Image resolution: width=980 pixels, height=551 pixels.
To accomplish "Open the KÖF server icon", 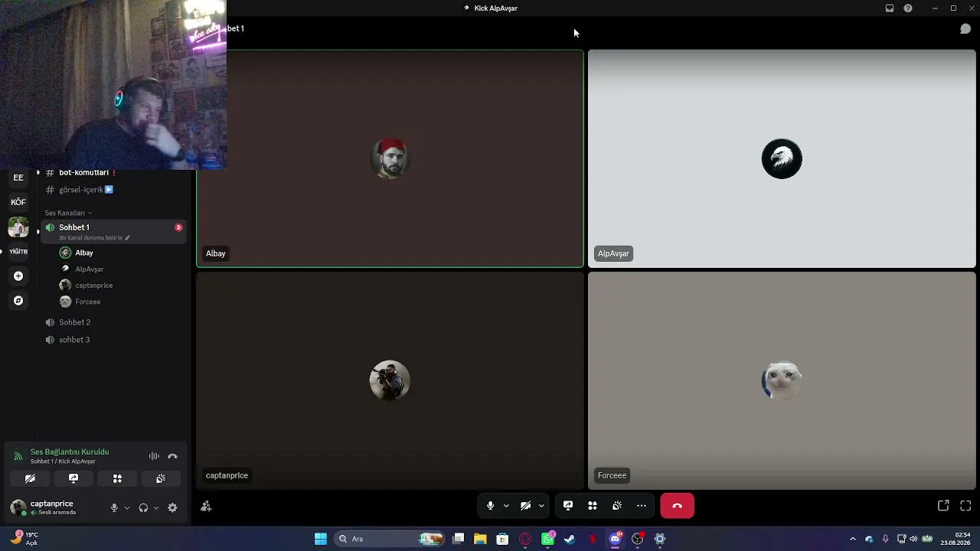I will point(18,202).
